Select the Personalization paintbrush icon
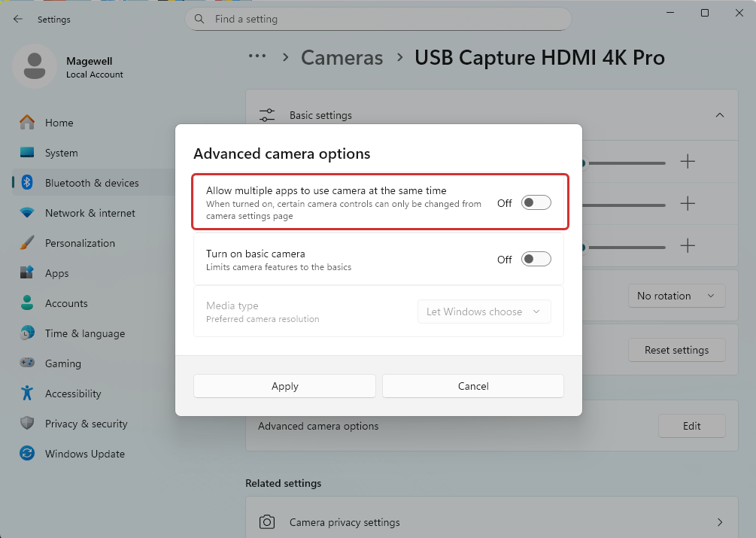 27,243
